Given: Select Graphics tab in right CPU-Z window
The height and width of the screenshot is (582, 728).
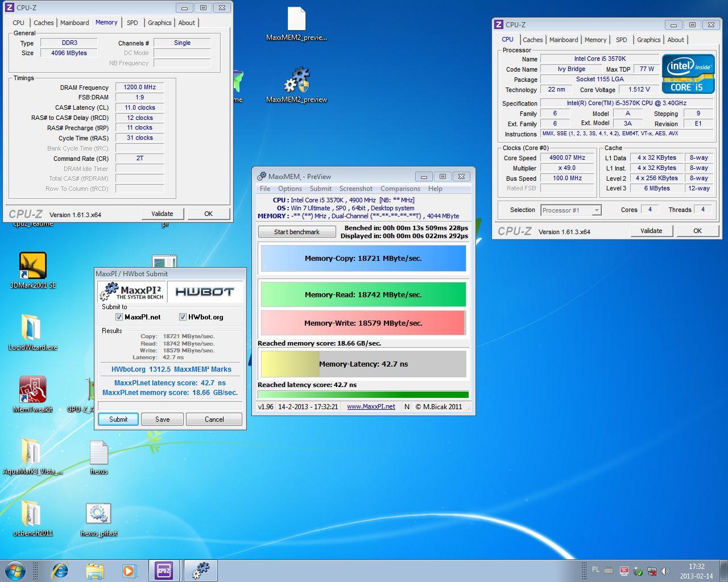Looking at the screenshot, I should pyautogui.click(x=648, y=40).
